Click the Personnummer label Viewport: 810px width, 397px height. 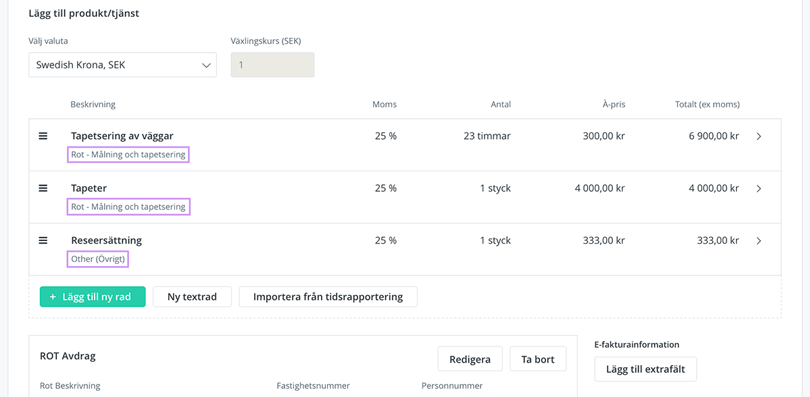[452, 386]
